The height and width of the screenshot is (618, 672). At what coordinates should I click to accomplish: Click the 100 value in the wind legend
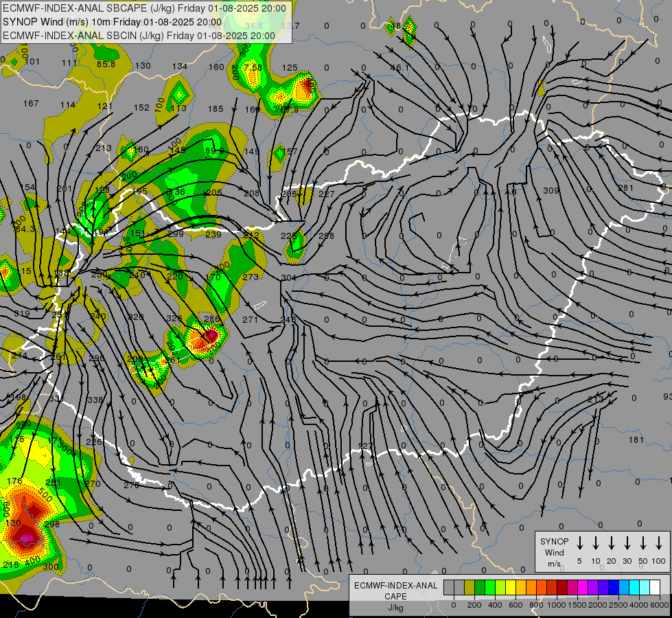659,561
